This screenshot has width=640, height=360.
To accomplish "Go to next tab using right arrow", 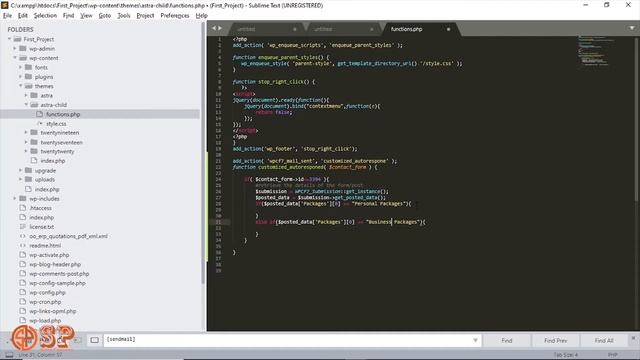I will click(x=220, y=28).
